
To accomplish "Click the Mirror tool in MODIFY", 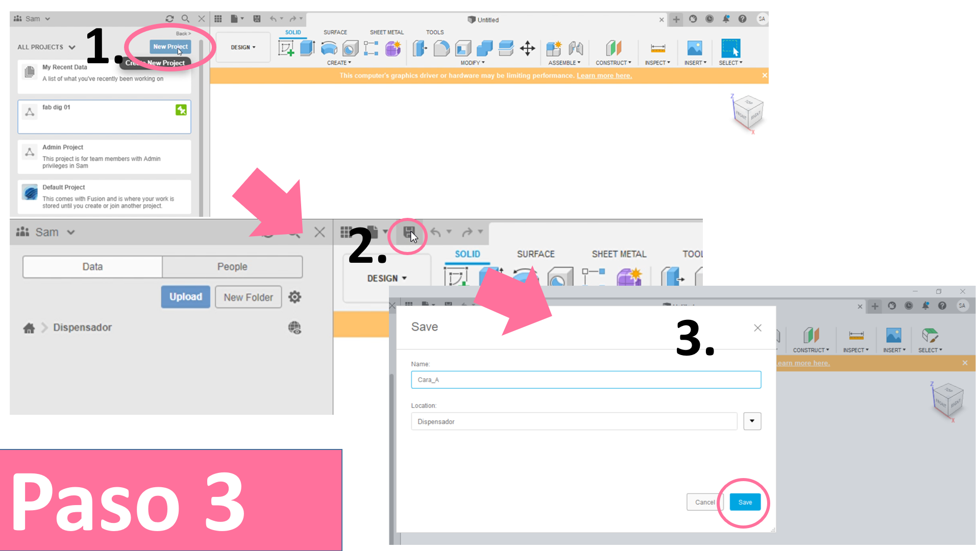I will click(472, 63).
